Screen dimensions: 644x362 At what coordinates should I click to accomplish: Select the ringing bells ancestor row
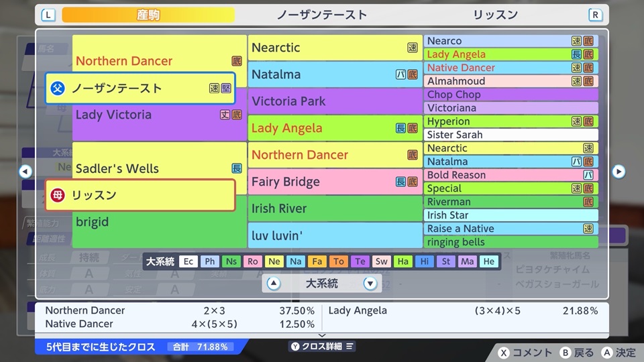[x=511, y=242]
